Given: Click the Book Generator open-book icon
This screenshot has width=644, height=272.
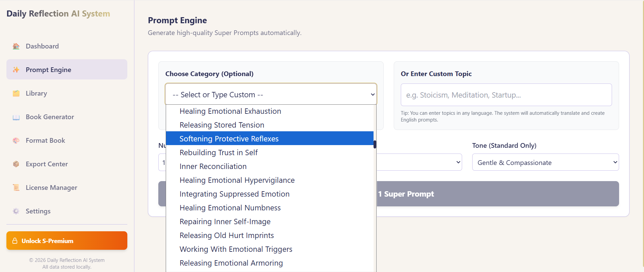Looking at the screenshot, I should pos(16,117).
